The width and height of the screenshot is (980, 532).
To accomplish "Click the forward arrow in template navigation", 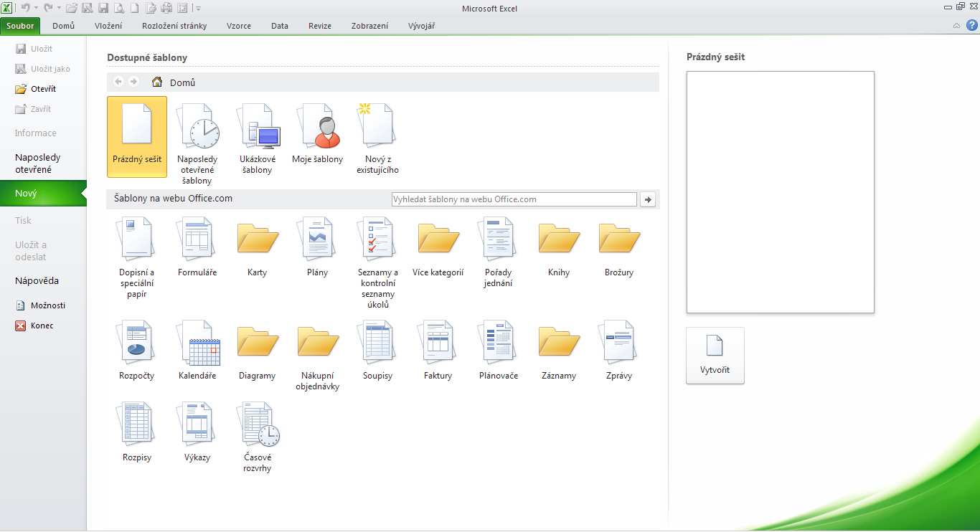I will [x=133, y=82].
